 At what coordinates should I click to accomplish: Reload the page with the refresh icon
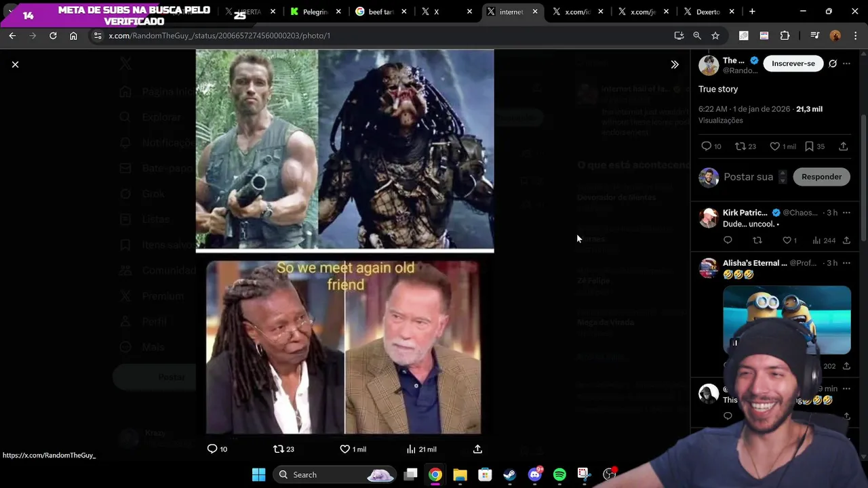53,35
